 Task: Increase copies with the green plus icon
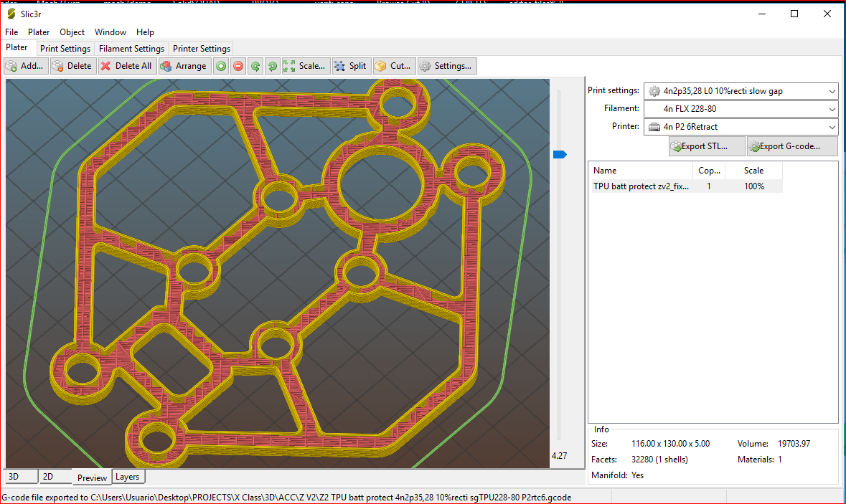(221, 66)
